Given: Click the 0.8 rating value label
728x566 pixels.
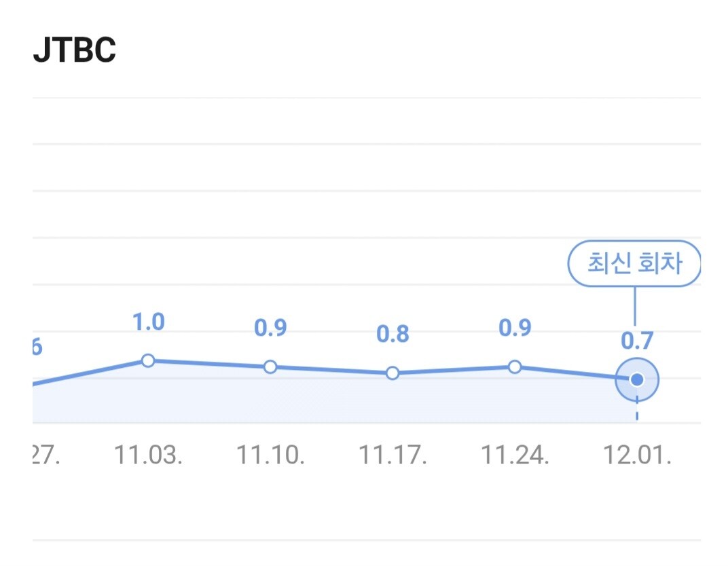Looking at the screenshot, I should 393,335.
